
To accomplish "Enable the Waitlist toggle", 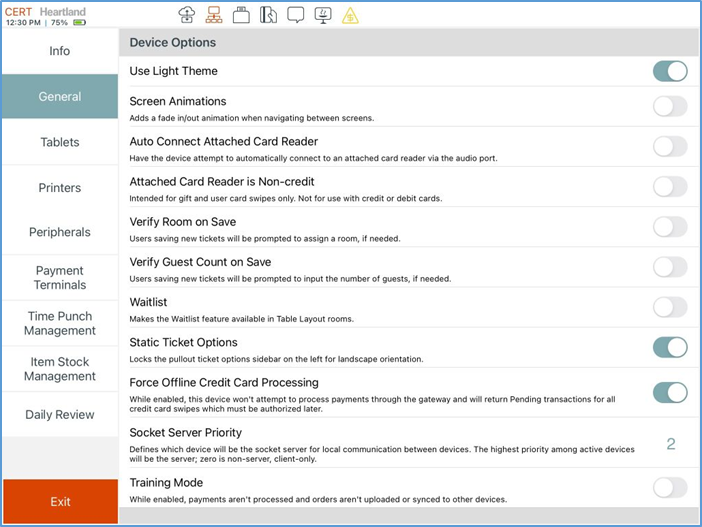I will pyautogui.click(x=669, y=307).
